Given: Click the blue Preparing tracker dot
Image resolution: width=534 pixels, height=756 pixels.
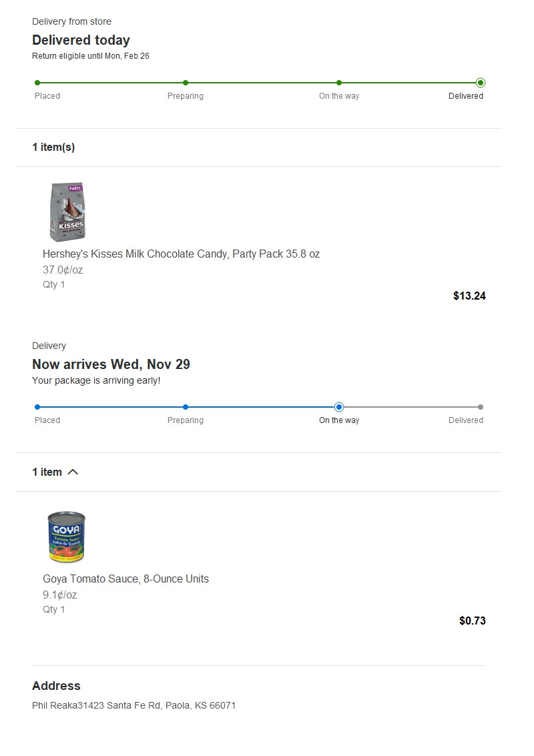Looking at the screenshot, I should click(186, 407).
